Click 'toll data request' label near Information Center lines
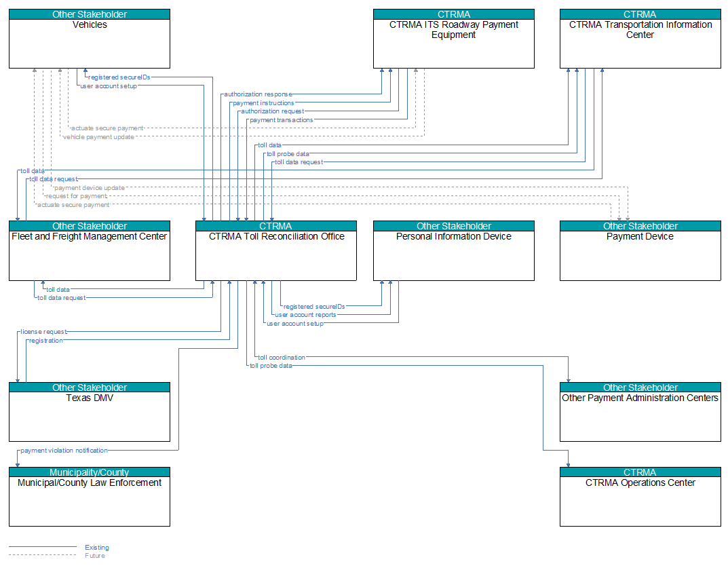The image size is (728, 568). [299, 162]
